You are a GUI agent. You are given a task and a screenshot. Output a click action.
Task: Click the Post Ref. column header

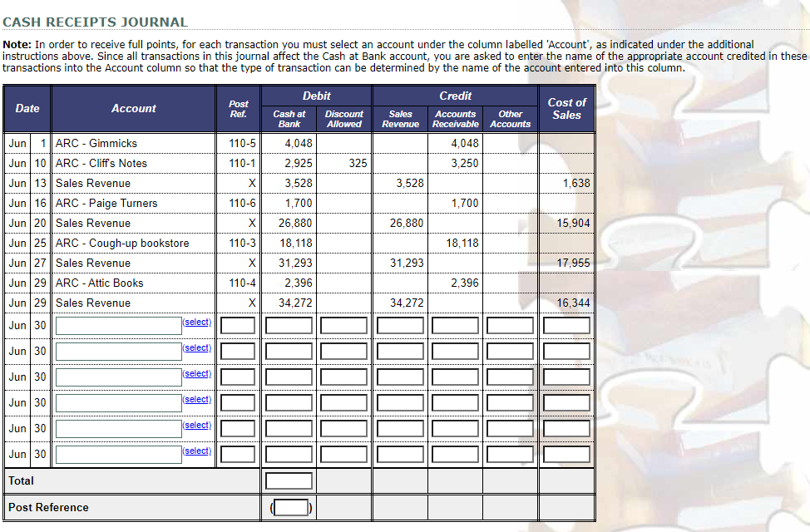point(238,109)
